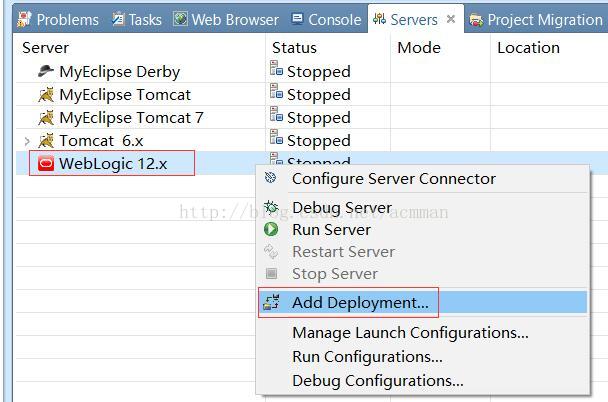Choose Debug Server from context menu
This screenshot has width=608, height=402.
[x=423, y=207]
